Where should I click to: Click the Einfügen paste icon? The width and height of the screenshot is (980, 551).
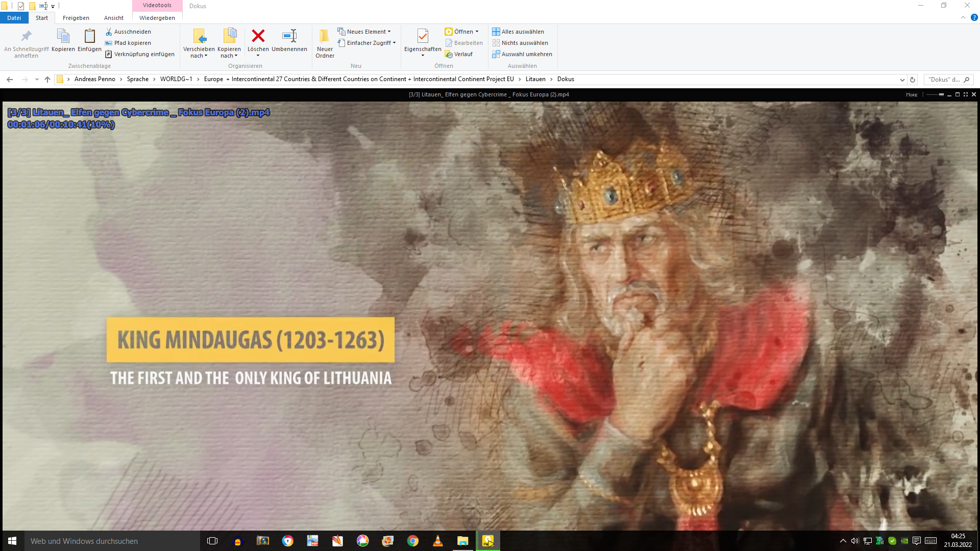(89, 40)
